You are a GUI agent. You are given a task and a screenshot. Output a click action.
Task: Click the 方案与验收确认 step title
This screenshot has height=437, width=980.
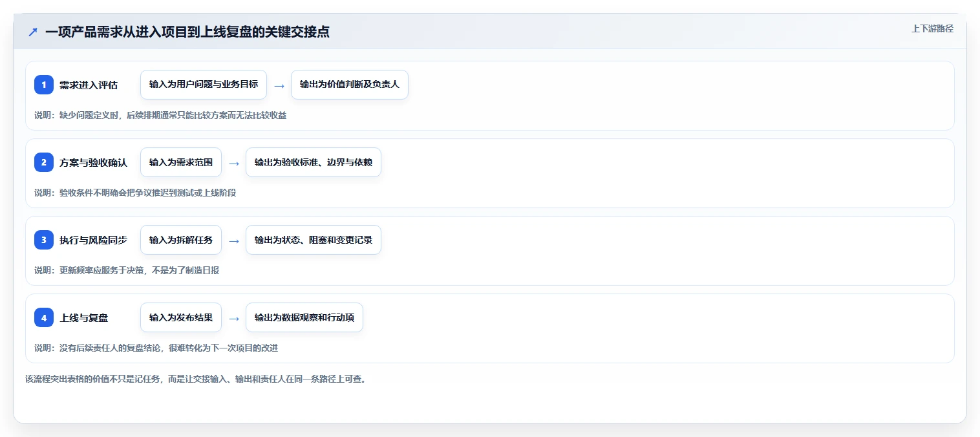(93, 162)
